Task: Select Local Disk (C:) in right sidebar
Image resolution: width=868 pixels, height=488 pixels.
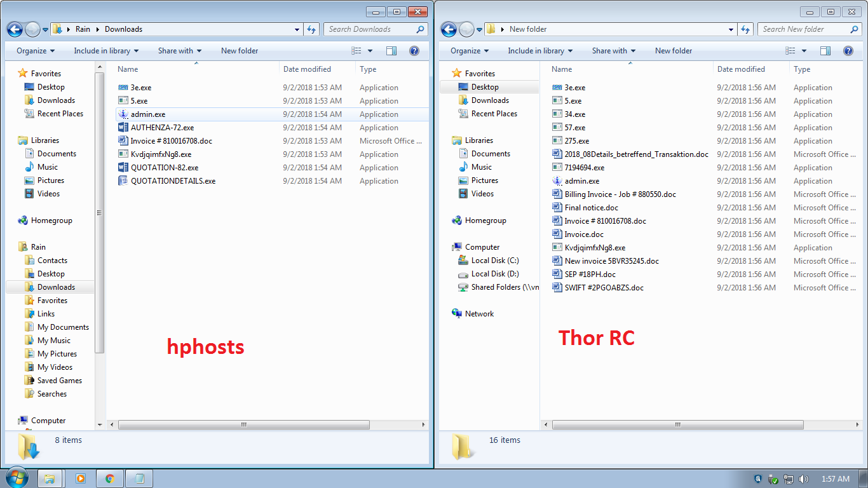Action: click(x=488, y=261)
